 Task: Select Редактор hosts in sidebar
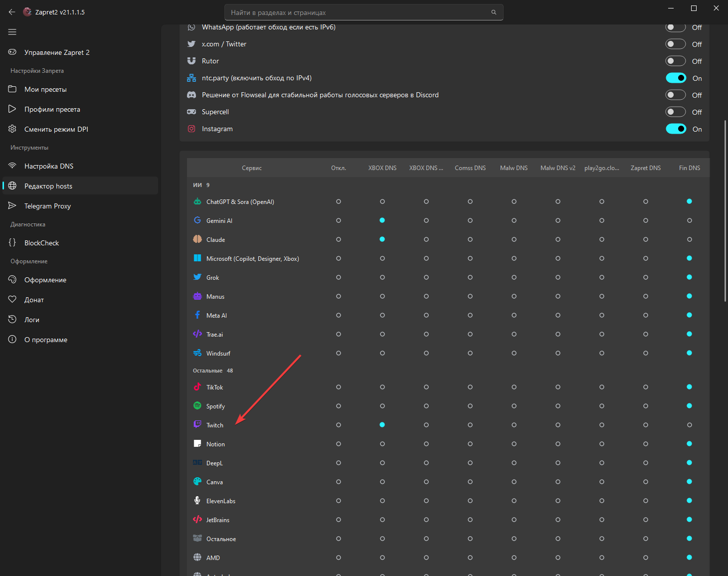(x=80, y=186)
